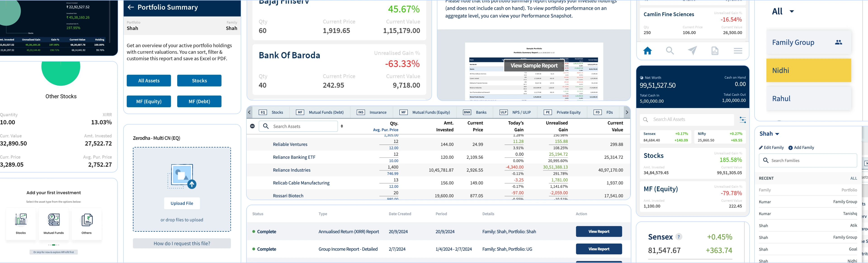Select the Rahul portfolio entry
Screen dimensions: 868x263
click(x=809, y=99)
